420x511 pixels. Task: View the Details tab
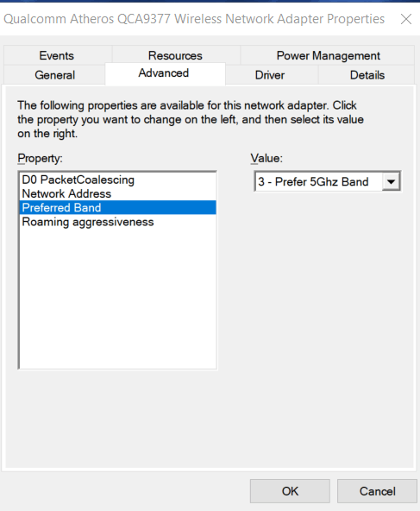click(x=367, y=75)
